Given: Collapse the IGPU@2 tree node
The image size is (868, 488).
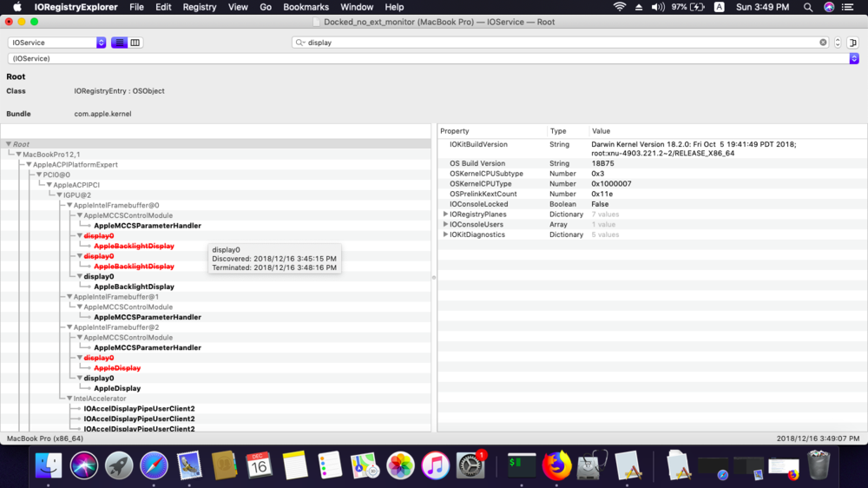Looking at the screenshot, I should [60, 195].
